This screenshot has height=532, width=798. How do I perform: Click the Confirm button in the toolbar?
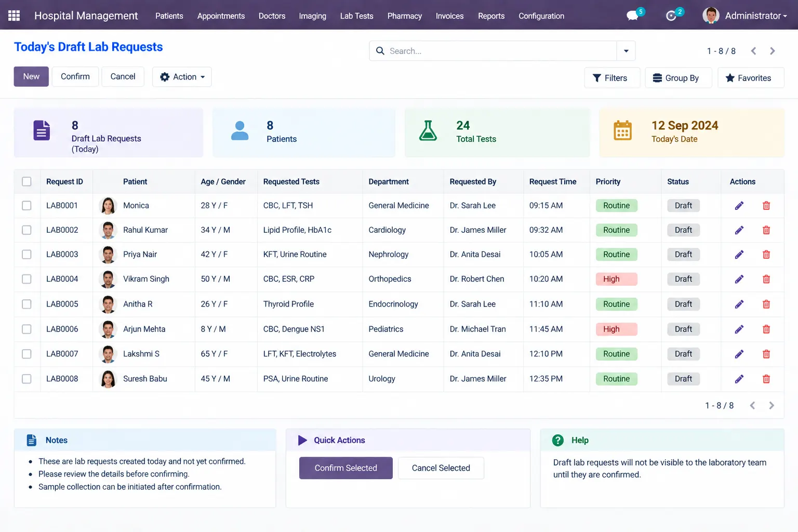[75, 76]
